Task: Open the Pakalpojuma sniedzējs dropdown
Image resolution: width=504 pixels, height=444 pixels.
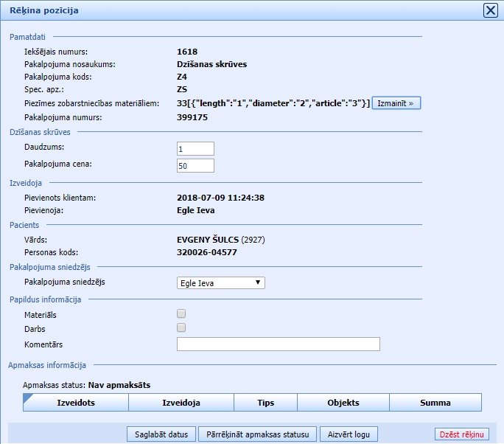Action: tap(220, 282)
